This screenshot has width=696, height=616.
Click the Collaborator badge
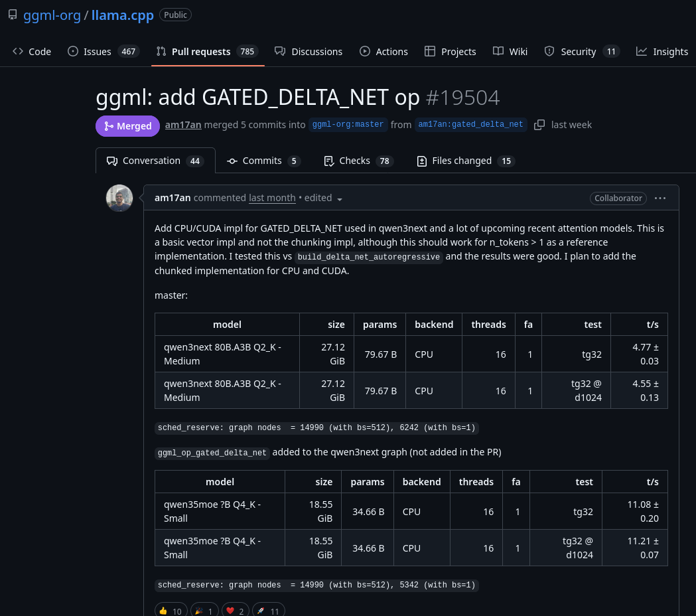tap(618, 198)
